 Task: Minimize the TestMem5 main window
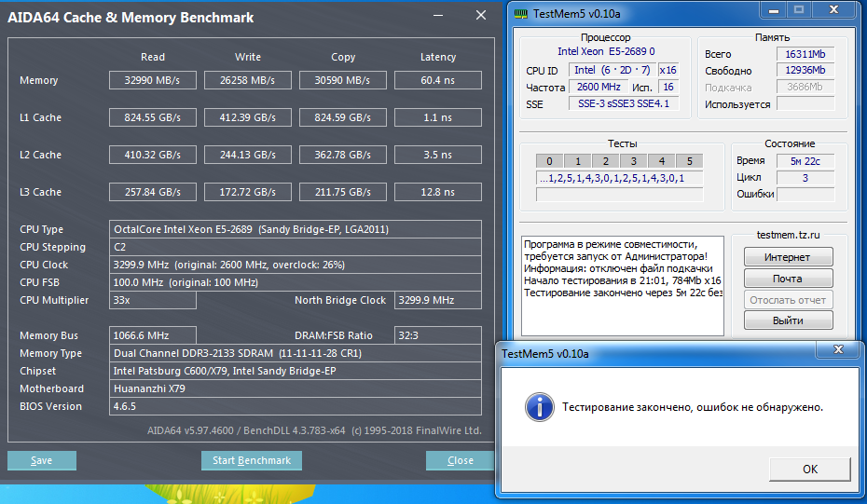point(774,10)
